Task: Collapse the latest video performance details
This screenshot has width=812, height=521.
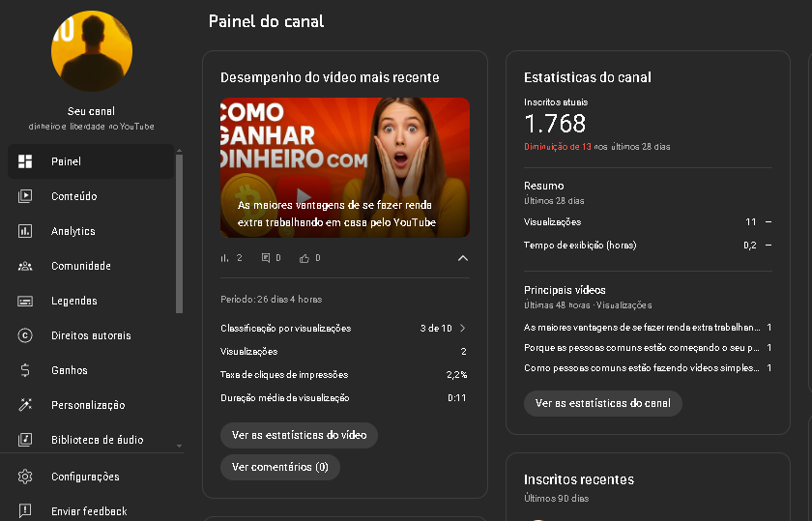Action: pyautogui.click(x=462, y=258)
